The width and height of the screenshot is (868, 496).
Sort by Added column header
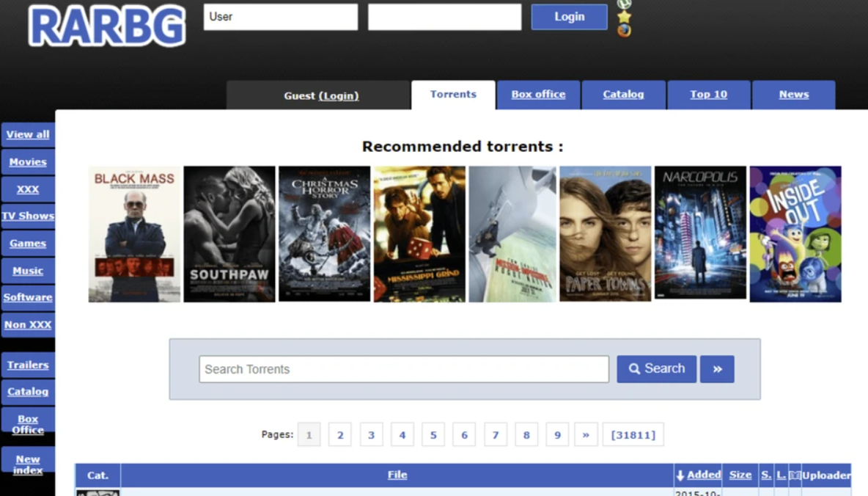[704, 475]
